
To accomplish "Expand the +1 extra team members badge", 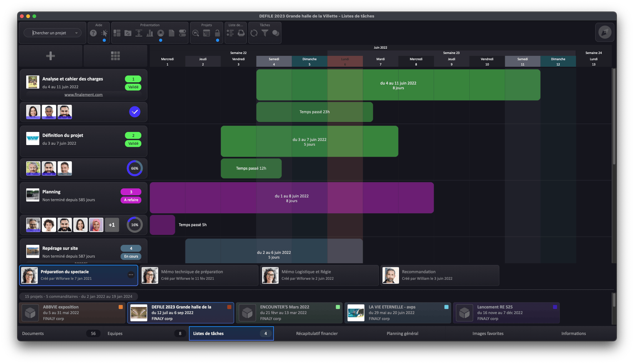I will coord(112,225).
